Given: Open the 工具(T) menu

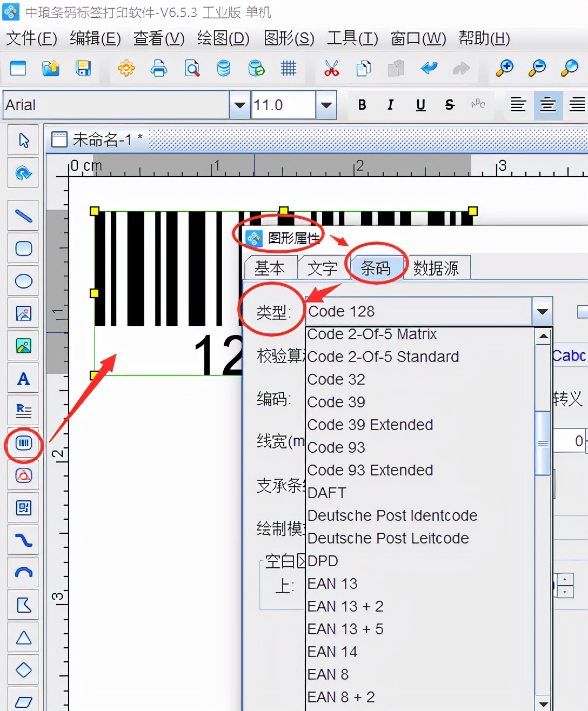Looking at the screenshot, I should pos(352,38).
